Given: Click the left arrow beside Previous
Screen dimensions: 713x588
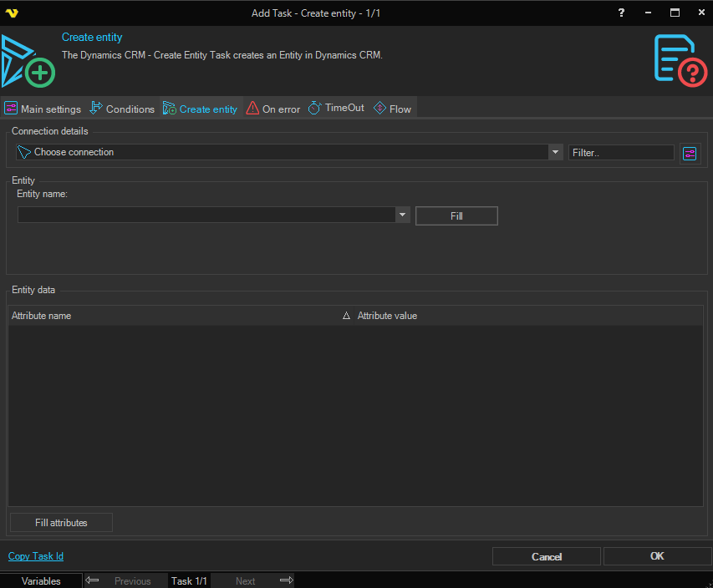Looking at the screenshot, I should (x=93, y=580).
